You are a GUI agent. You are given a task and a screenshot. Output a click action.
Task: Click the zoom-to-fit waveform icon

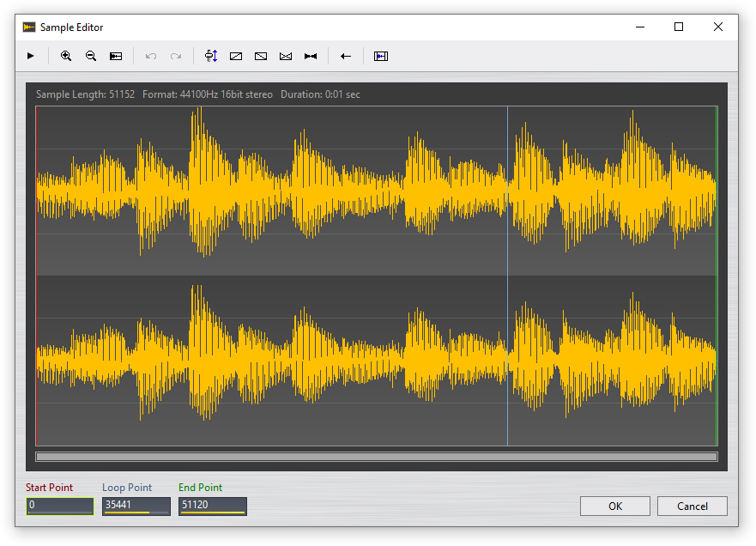click(x=116, y=56)
